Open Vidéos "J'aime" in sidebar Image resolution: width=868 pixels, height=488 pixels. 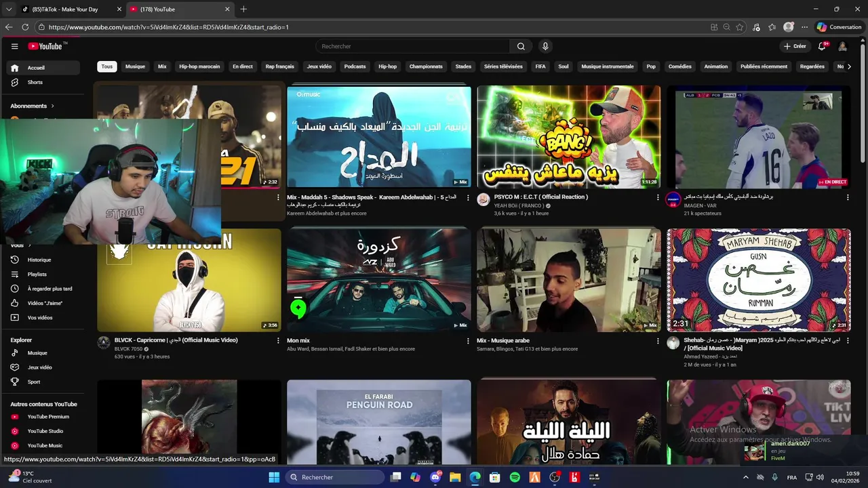click(43, 303)
